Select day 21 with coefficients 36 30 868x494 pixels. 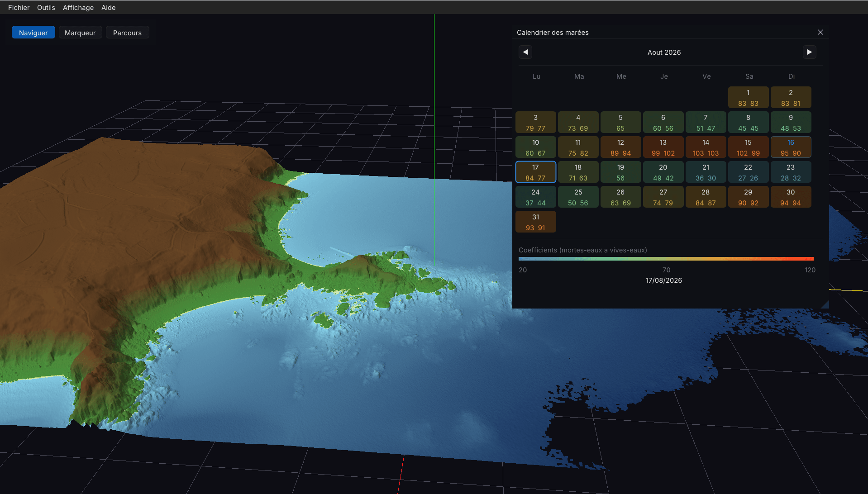click(x=706, y=172)
